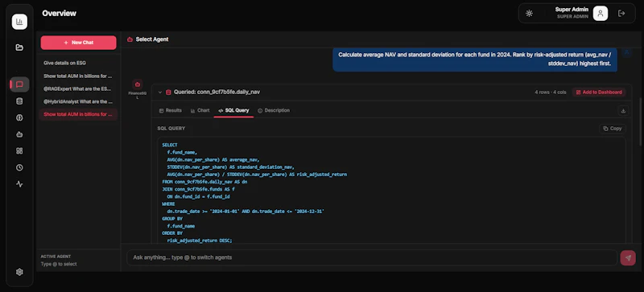
Task: Select the SQL Query tab
Action: point(233,110)
